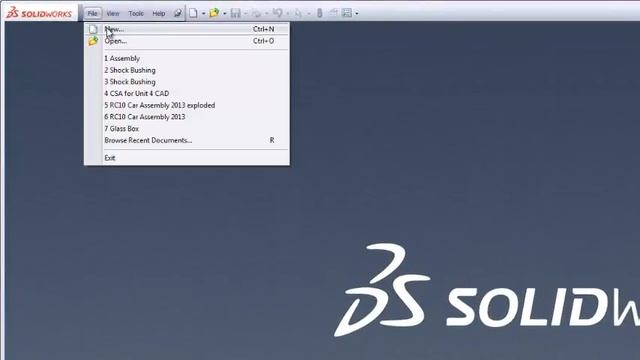Click the Undo toolbar icon
Image resolution: width=640 pixels, height=360 pixels.
click(278, 13)
